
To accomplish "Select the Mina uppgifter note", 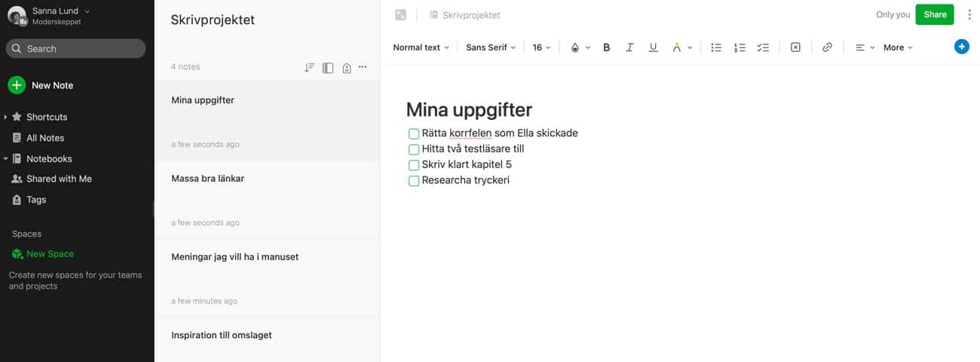I will pos(267,121).
